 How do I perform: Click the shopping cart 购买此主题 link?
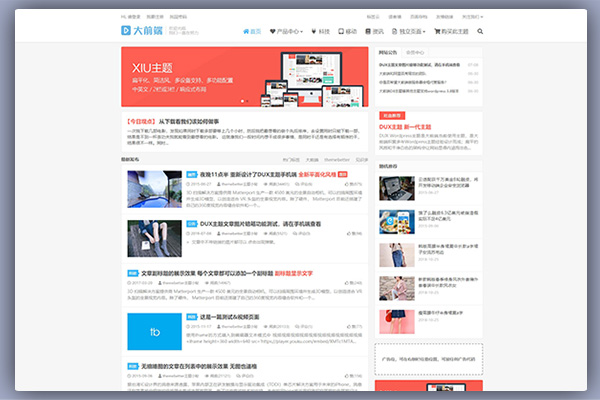451,31
